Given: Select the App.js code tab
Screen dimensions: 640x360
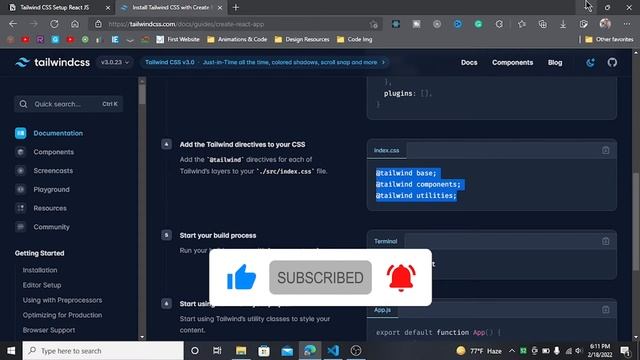Looking at the screenshot, I should pyautogui.click(x=382, y=310).
